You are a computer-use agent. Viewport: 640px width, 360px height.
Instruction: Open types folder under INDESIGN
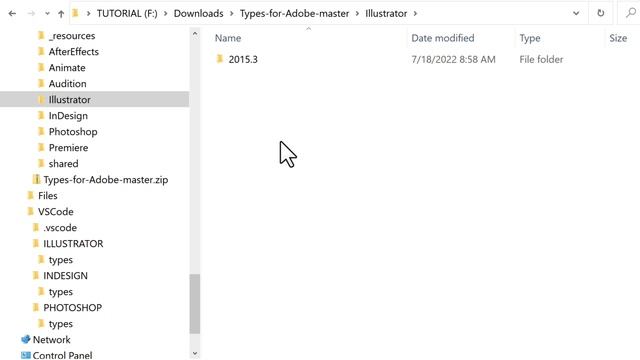(60, 292)
